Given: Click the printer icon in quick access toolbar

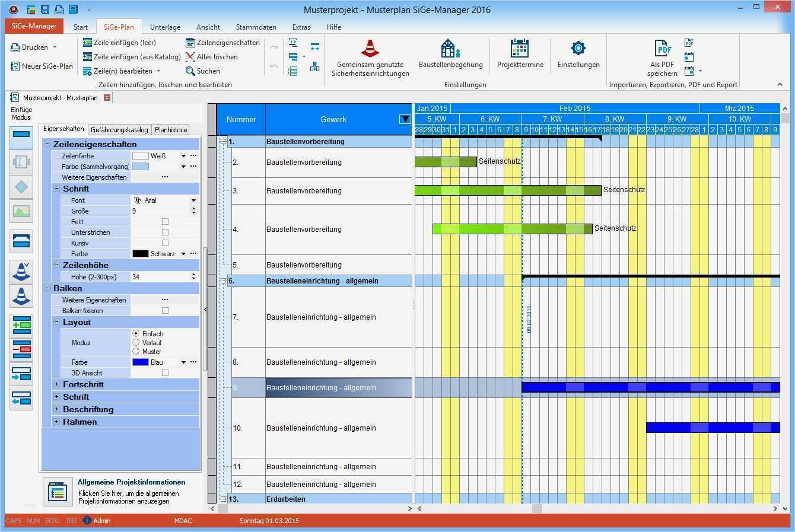Looking at the screenshot, I should tap(59, 9).
